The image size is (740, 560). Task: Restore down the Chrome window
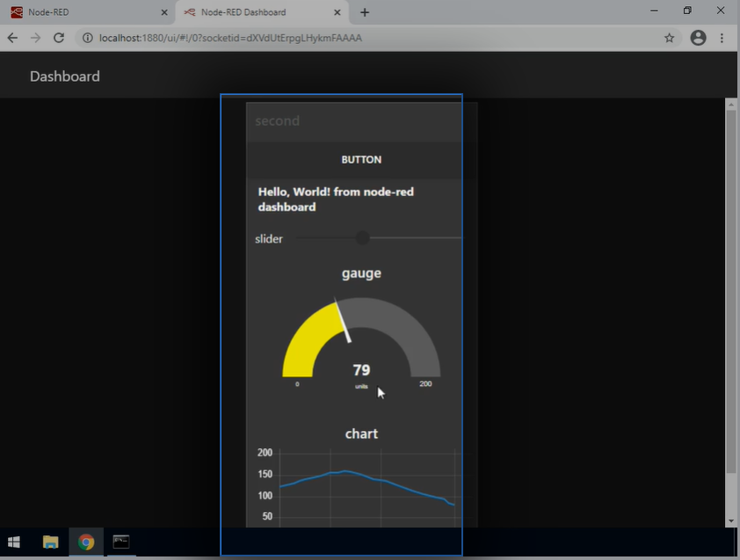(687, 11)
